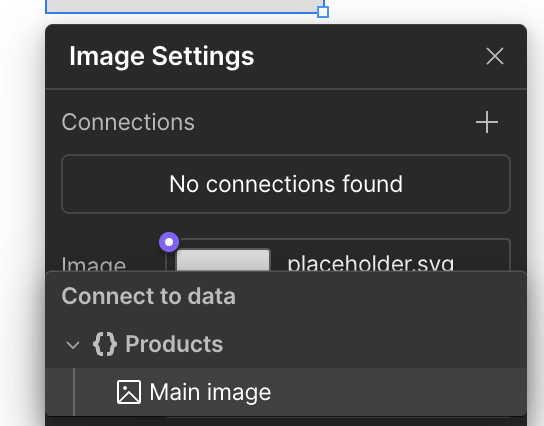Select the gray image element on canvas
Screen dimensions: 544x426
(184, 6)
